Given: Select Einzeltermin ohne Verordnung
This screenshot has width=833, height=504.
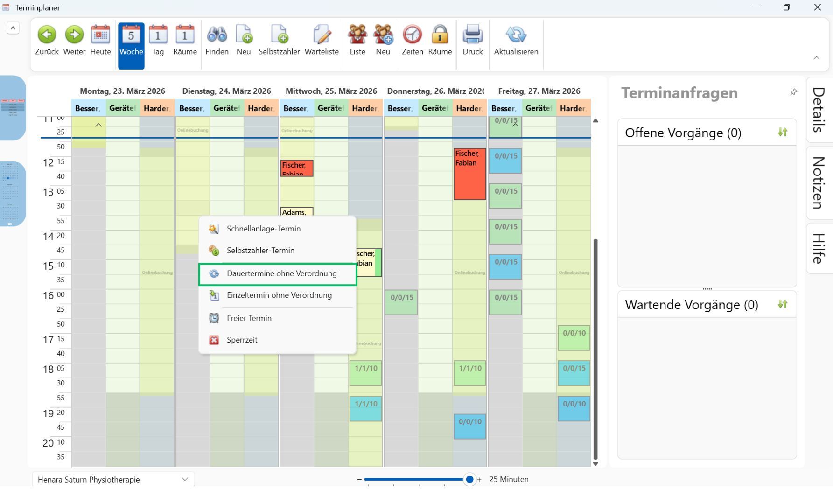Looking at the screenshot, I should click(x=278, y=295).
